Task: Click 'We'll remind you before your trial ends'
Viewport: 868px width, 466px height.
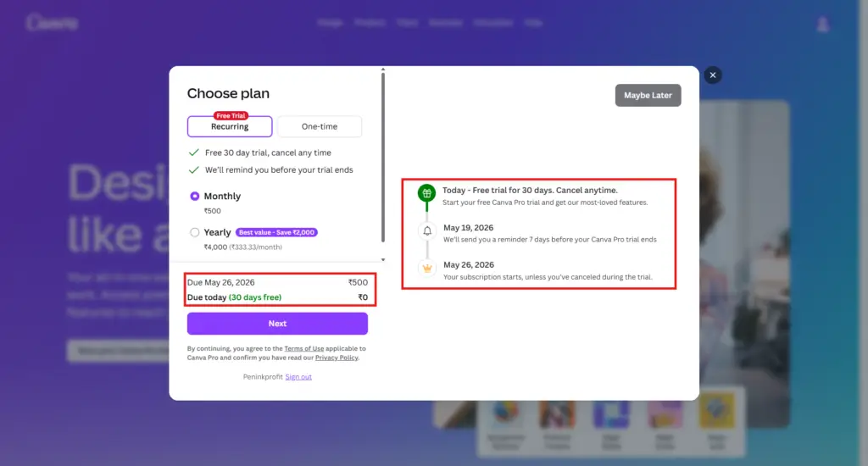Action: [x=279, y=170]
